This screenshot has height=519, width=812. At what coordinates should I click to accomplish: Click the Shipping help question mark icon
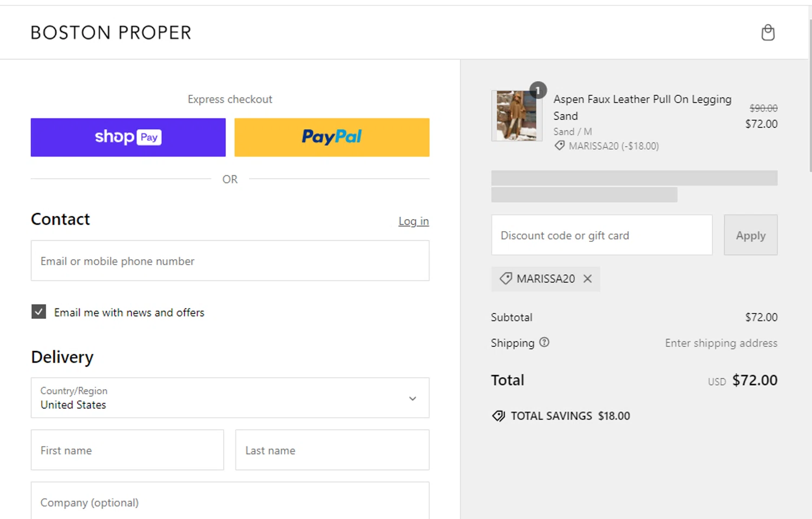[x=544, y=342]
